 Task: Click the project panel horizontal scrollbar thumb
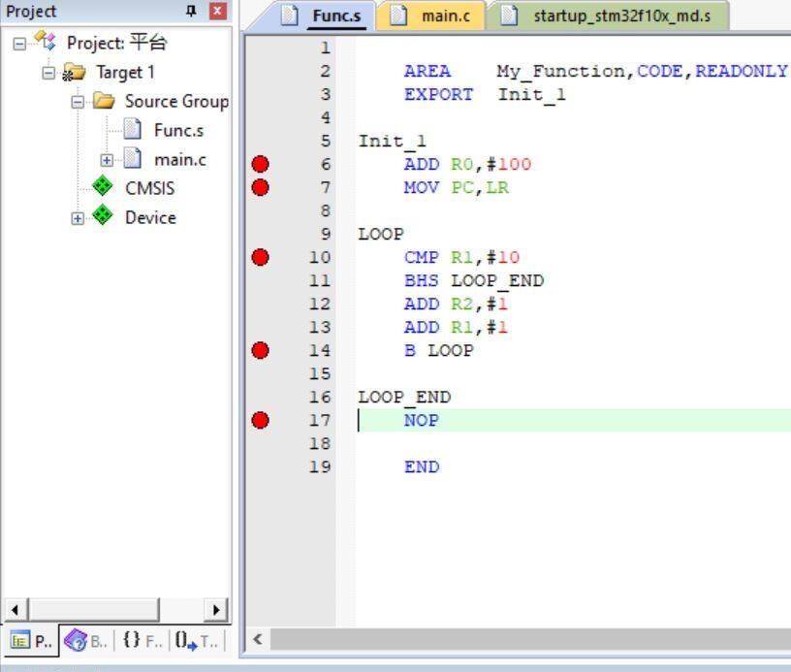click(x=94, y=610)
